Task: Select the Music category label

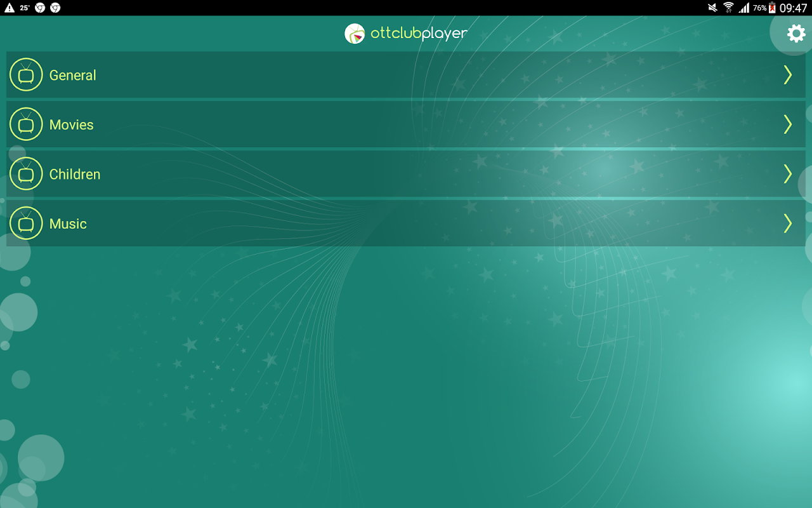Action: click(68, 224)
